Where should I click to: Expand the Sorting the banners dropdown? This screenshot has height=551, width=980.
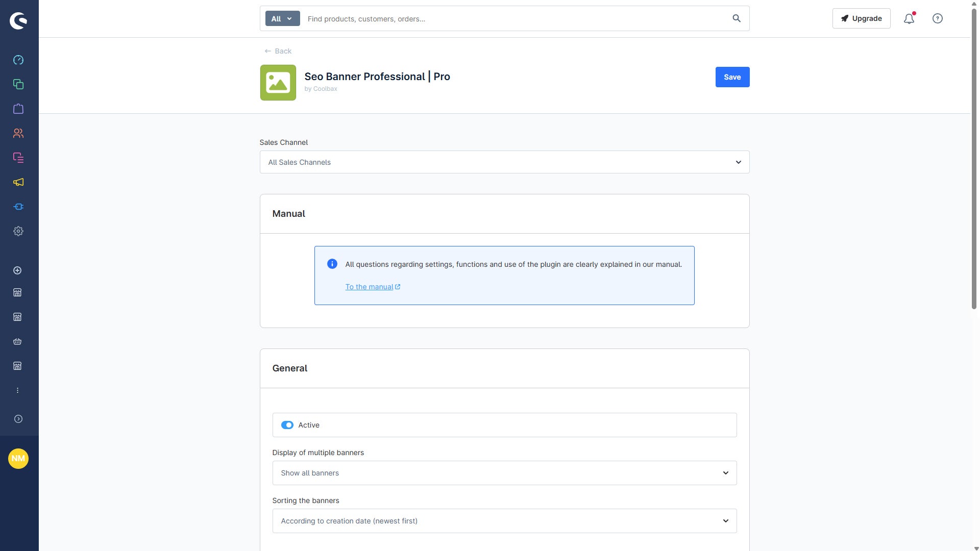click(505, 521)
